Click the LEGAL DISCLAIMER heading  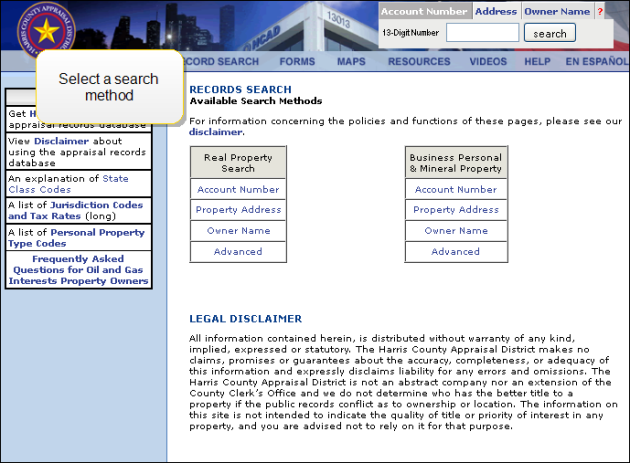tap(245, 319)
